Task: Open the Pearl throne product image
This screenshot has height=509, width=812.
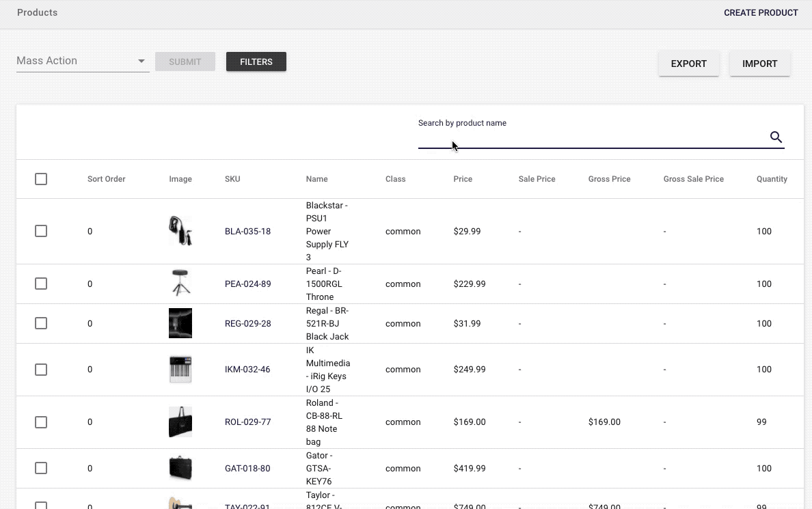Action: point(180,284)
